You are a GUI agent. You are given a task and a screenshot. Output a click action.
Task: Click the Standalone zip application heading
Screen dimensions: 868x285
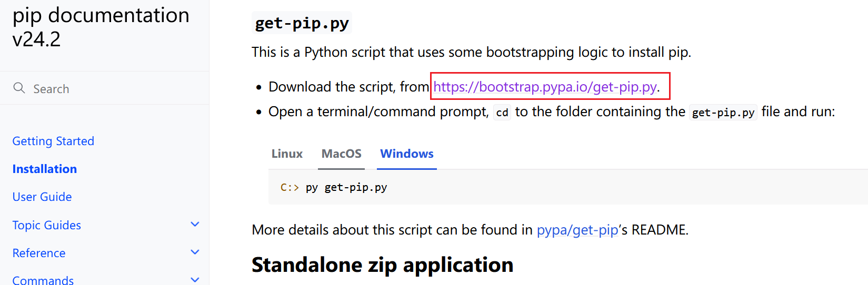tap(382, 264)
